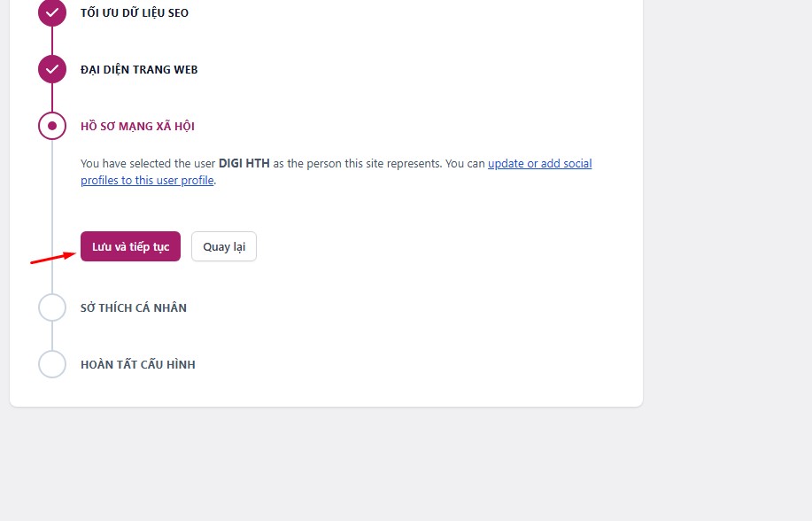The image size is (812, 521).
Task: Go to the HOÀN TẤT CẤU HÌNH step label
Action: 137,364
